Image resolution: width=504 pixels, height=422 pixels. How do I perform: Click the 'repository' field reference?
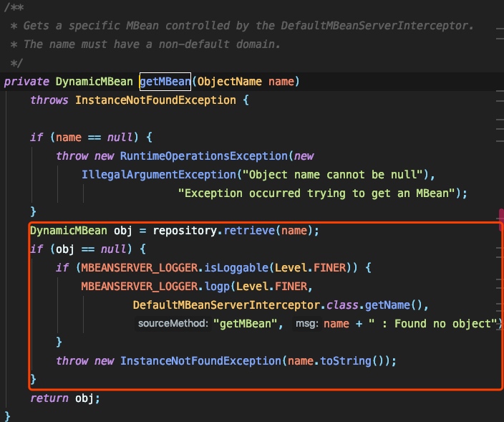(185, 231)
